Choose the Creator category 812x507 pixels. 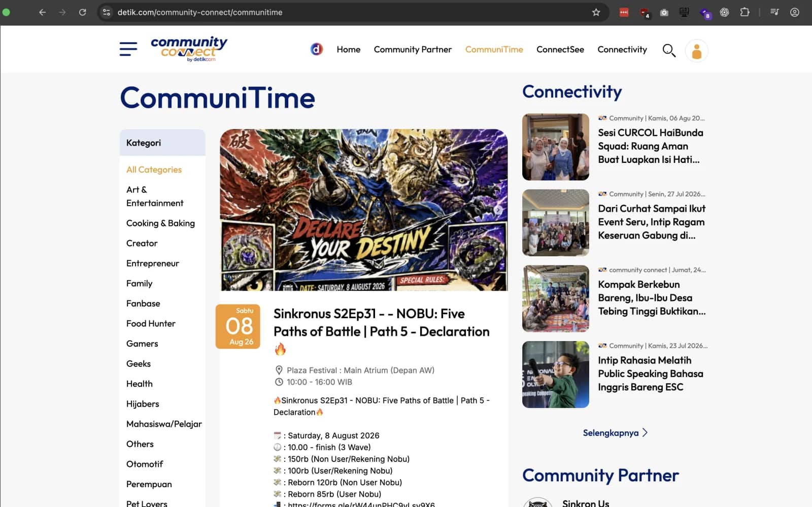tap(142, 243)
